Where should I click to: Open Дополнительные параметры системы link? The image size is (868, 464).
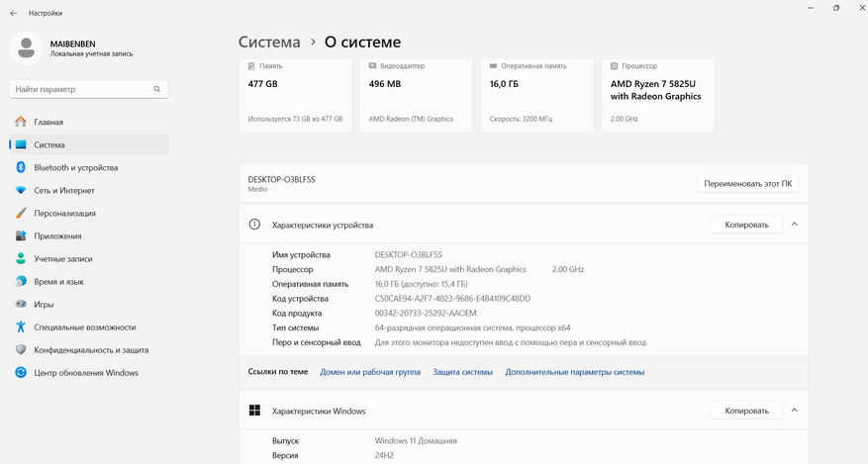pos(574,372)
